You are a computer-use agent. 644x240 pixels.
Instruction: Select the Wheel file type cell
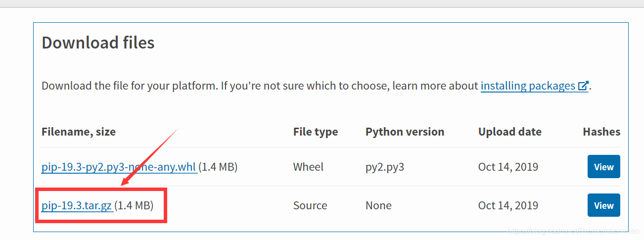[x=308, y=167]
